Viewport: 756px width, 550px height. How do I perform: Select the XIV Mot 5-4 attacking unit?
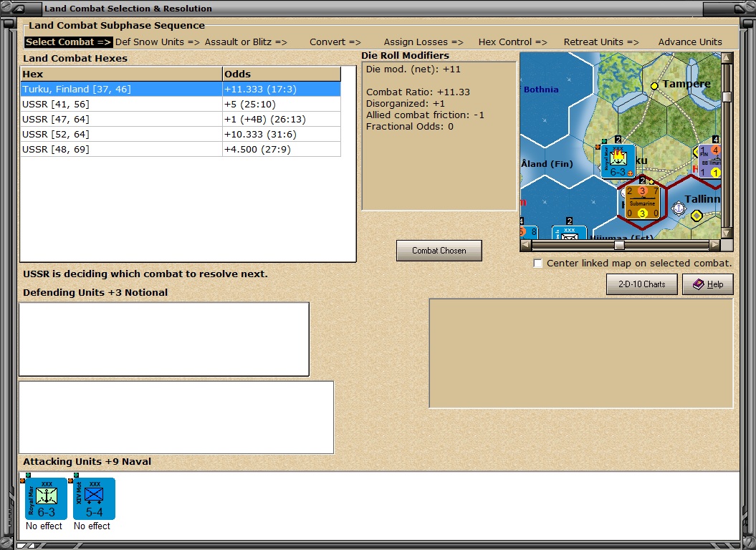(x=94, y=498)
